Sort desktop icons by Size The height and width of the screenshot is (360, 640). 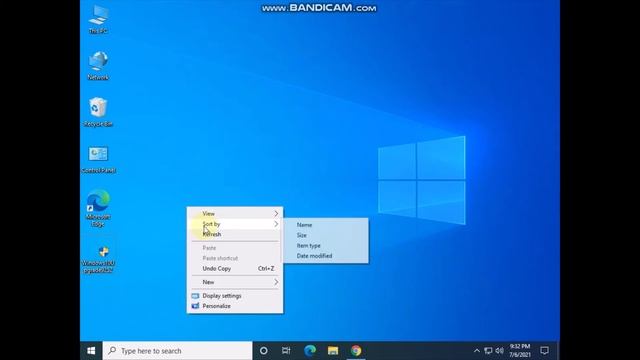(x=326, y=235)
